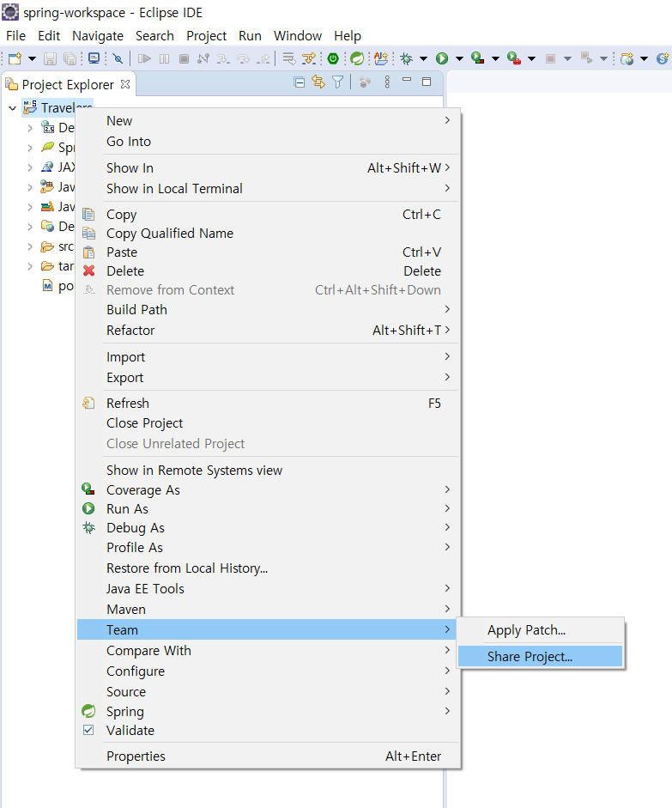Collapse the Travelers project tree node
Screen dimensions: 672x808
12,108
